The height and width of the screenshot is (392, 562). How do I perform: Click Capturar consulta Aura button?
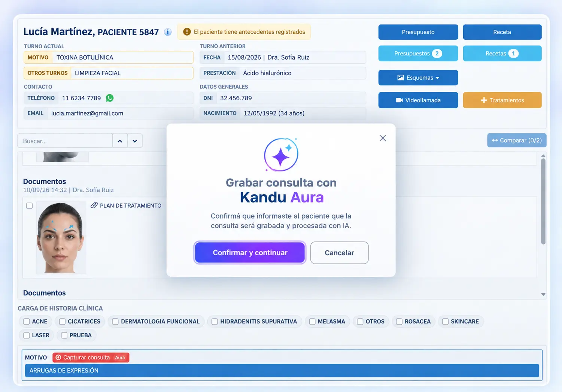(x=91, y=358)
